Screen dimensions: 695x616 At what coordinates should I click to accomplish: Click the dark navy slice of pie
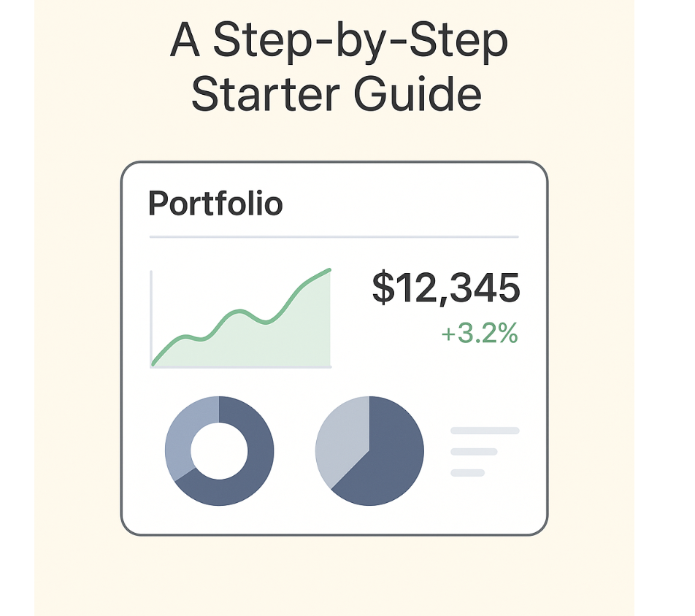click(387, 467)
